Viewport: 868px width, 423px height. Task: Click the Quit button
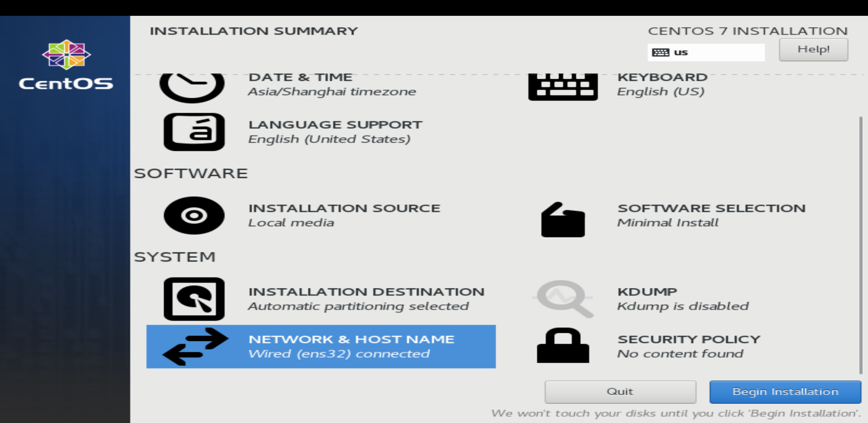pyautogui.click(x=620, y=392)
